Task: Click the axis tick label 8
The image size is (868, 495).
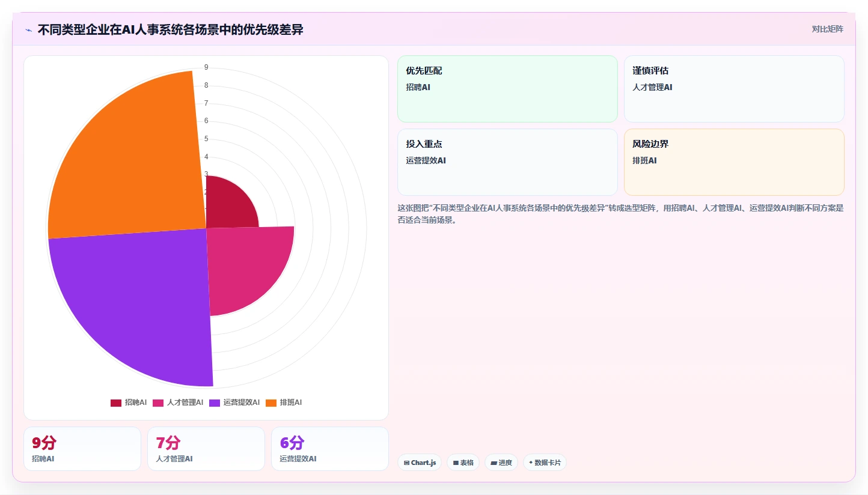Action: pos(206,85)
